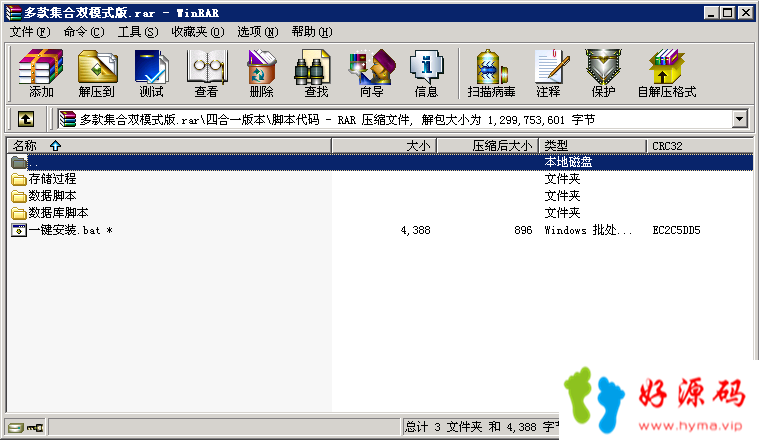The image size is (759, 440).
Task: Click the 4,388 size value
Action: (415, 230)
